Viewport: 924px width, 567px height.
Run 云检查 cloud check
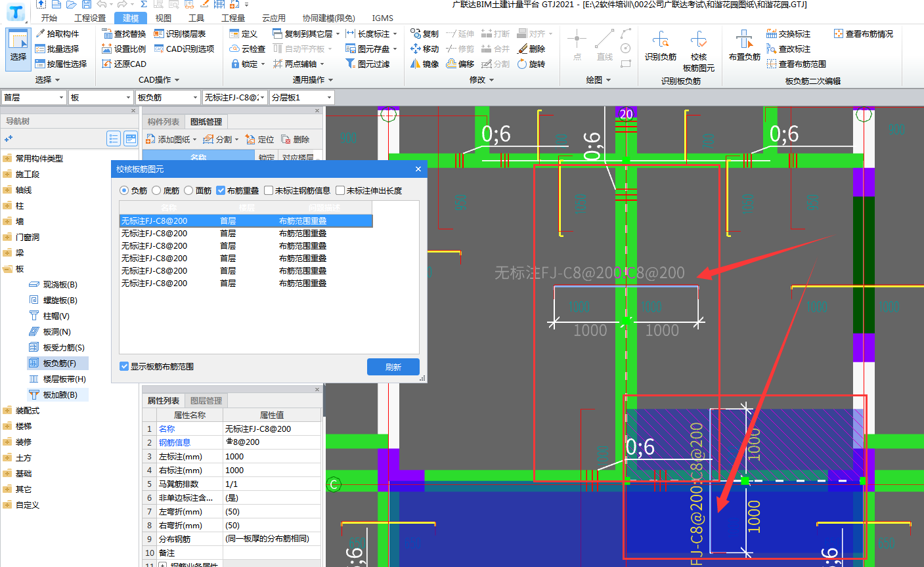pyautogui.click(x=248, y=49)
